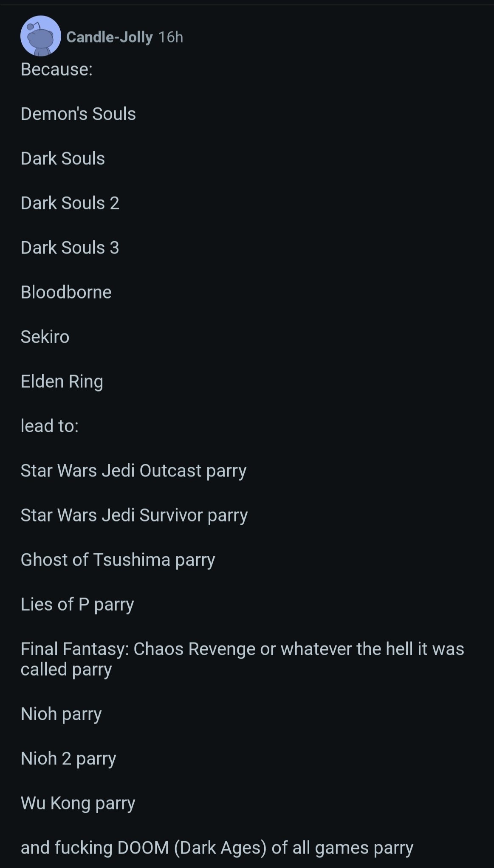Tap the "Demon's Souls" line
494x868 pixels.
coord(78,114)
